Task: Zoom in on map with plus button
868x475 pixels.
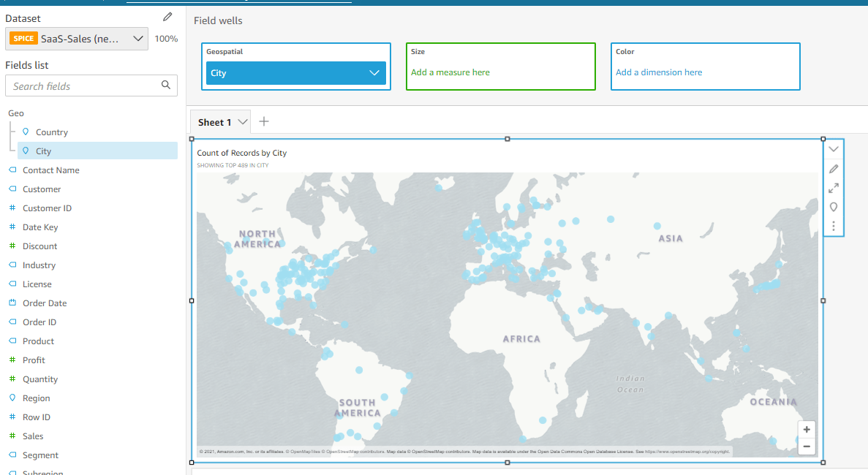Action: [x=807, y=429]
